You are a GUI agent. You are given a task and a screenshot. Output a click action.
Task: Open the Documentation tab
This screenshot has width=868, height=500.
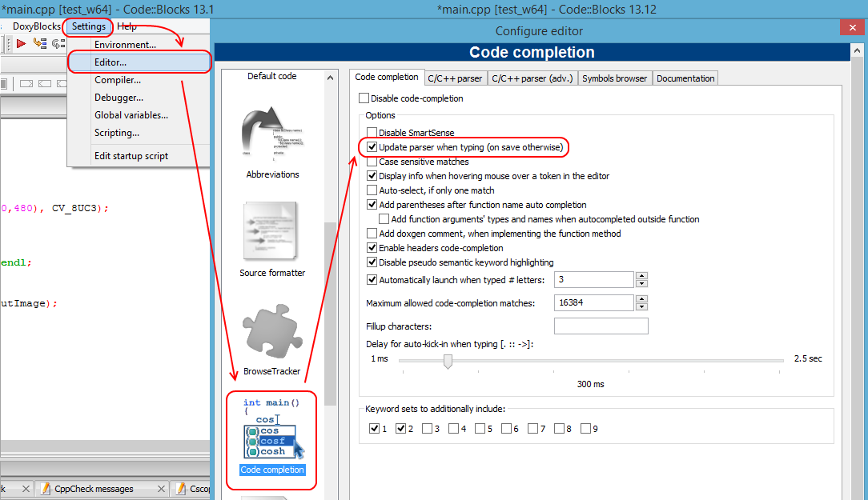(685, 78)
